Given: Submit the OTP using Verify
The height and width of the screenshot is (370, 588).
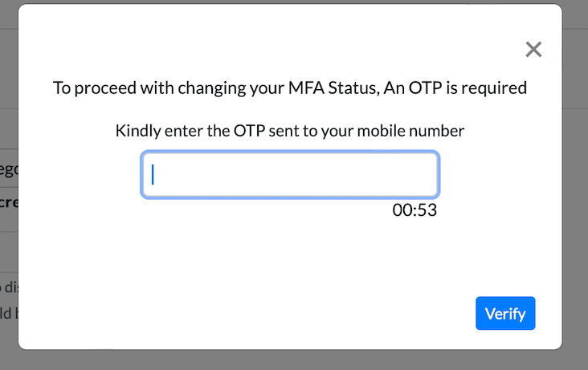Looking at the screenshot, I should tap(505, 313).
